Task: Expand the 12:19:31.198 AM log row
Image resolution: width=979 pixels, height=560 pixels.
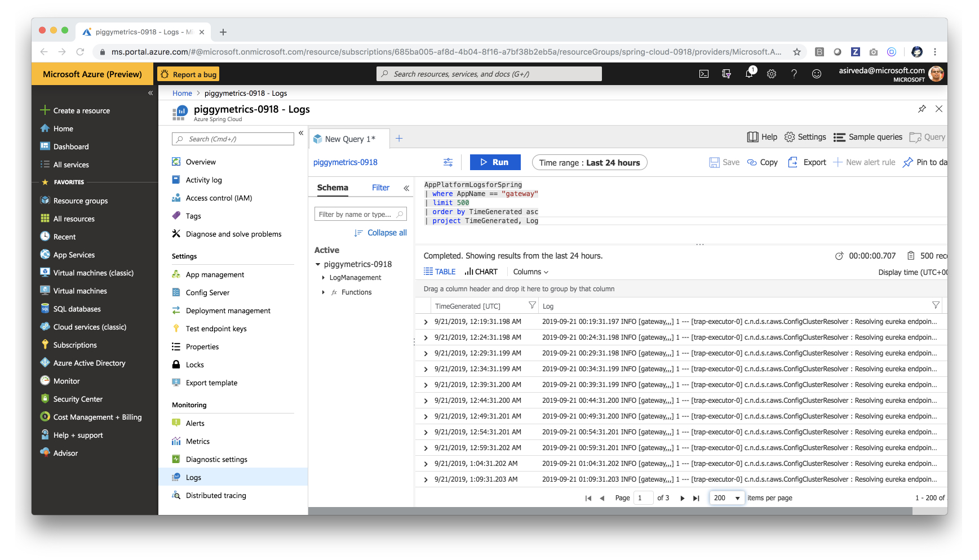Action: pos(426,322)
